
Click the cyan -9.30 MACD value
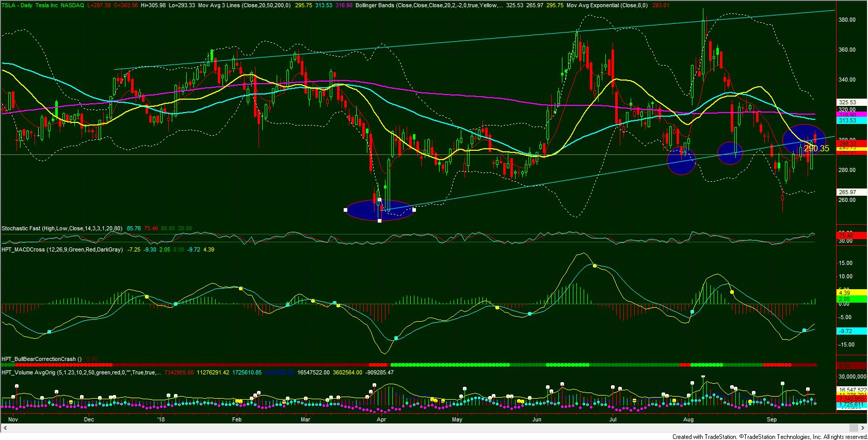point(150,249)
